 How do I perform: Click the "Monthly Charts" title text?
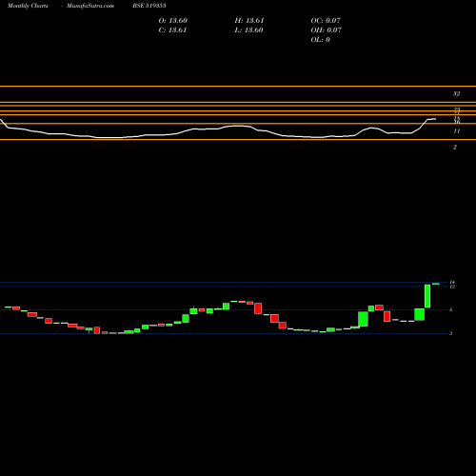pos(28,6)
